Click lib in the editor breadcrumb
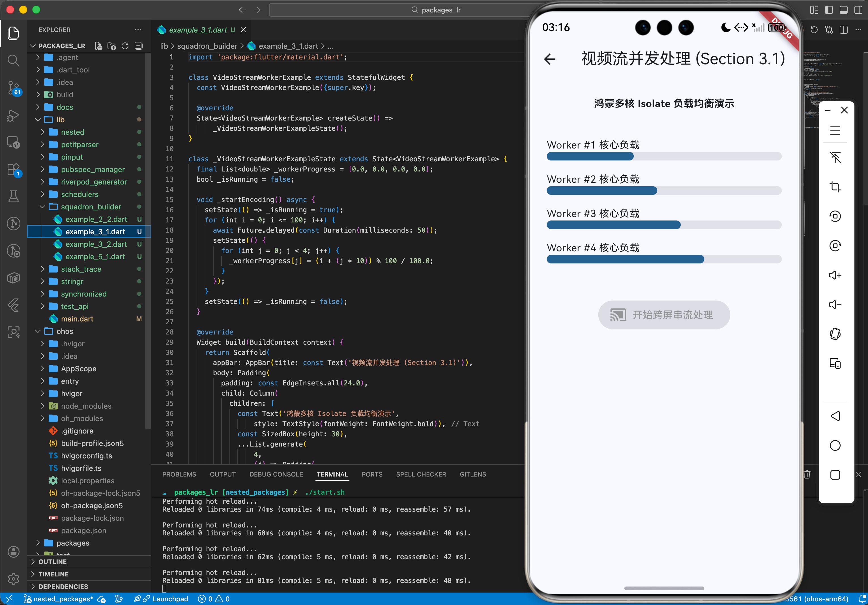The width and height of the screenshot is (868, 605). 164,46
